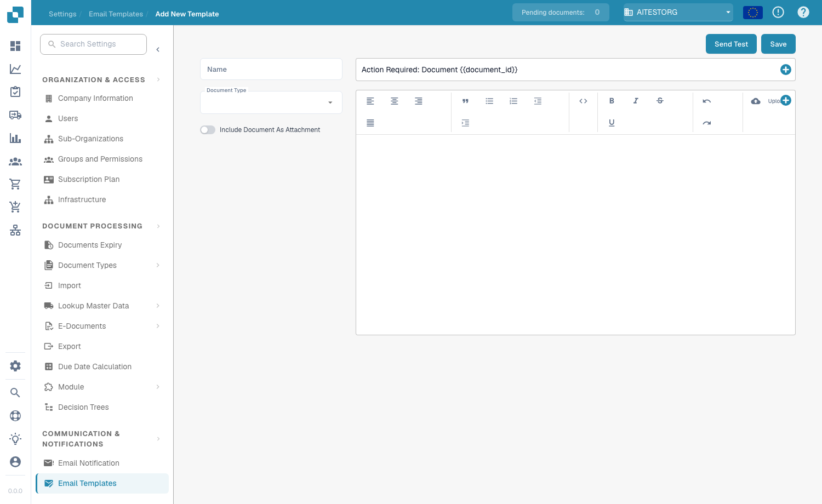Viewport: 822px width, 504px height.
Task: Click the strikethrough formatting icon
Action: 660,101
